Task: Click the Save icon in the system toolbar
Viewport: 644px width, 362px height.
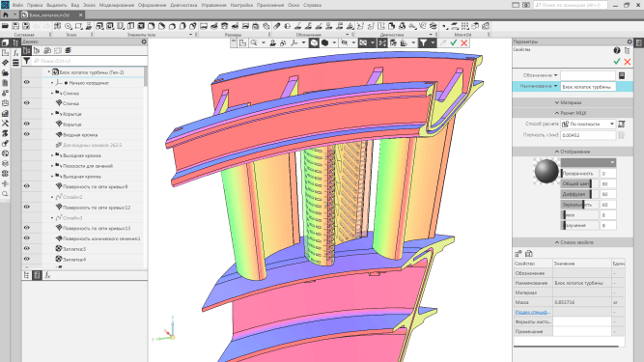Action: click(x=15, y=26)
